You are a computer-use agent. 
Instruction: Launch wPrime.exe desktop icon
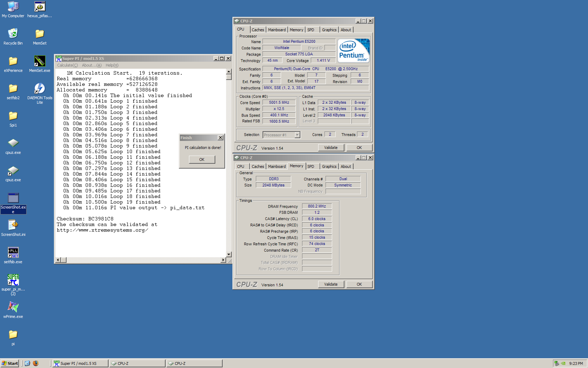tap(13, 310)
